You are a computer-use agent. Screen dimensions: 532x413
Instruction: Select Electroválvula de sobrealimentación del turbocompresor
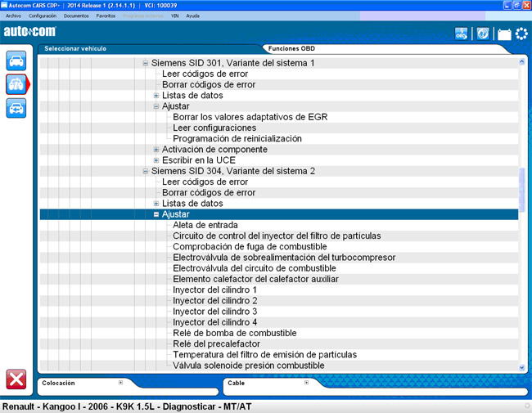(x=284, y=258)
